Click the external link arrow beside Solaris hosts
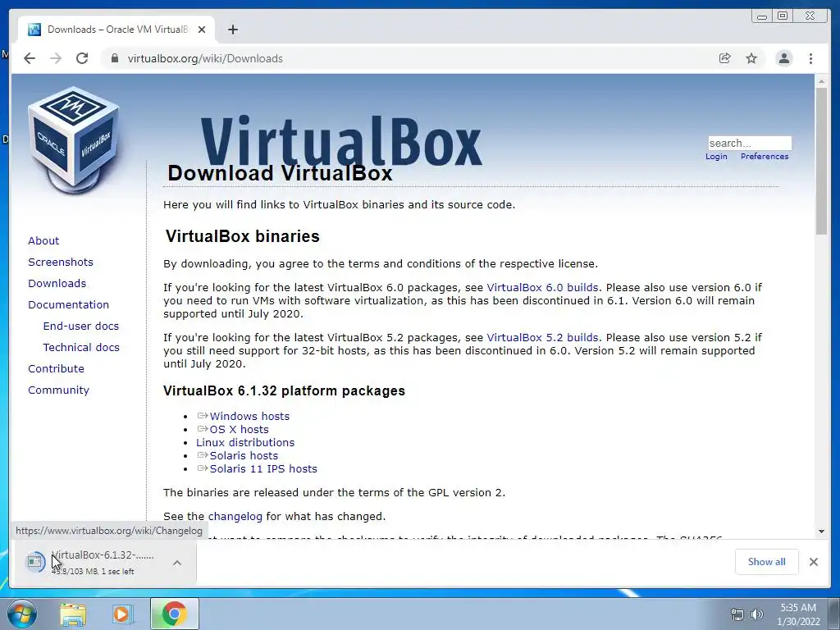 click(x=203, y=454)
